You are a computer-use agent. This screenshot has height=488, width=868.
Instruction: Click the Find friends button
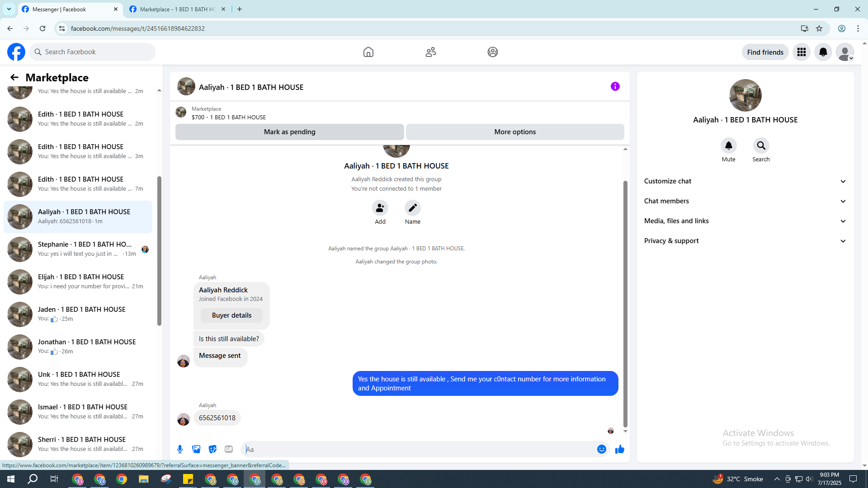pyautogui.click(x=765, y=52)
